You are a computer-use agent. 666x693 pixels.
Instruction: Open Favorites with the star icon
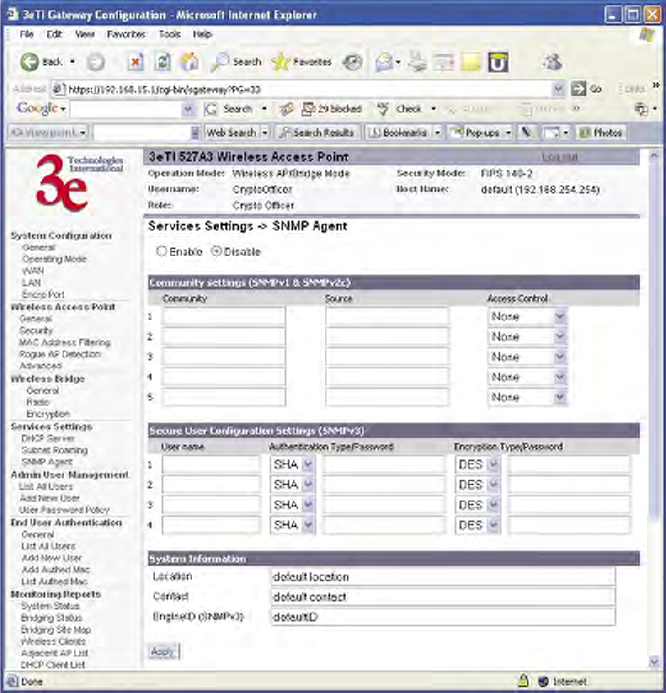coord(280,62)
